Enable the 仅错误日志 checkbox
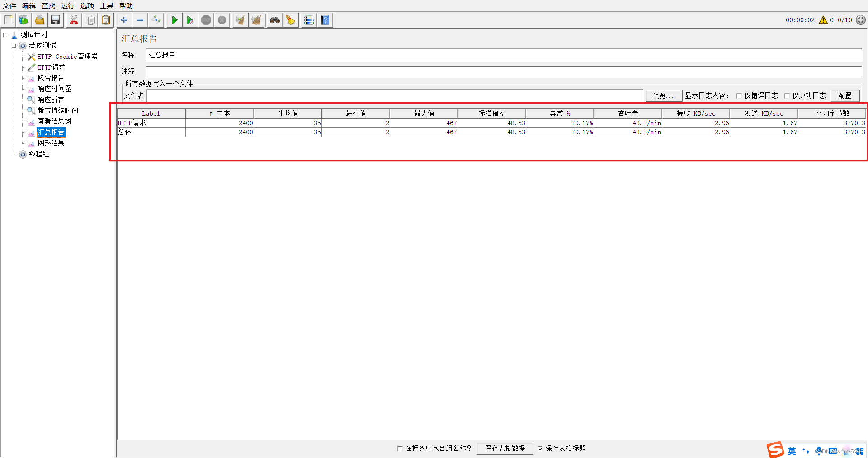Viewport: 868px width, 458px height. click(739, 96)
